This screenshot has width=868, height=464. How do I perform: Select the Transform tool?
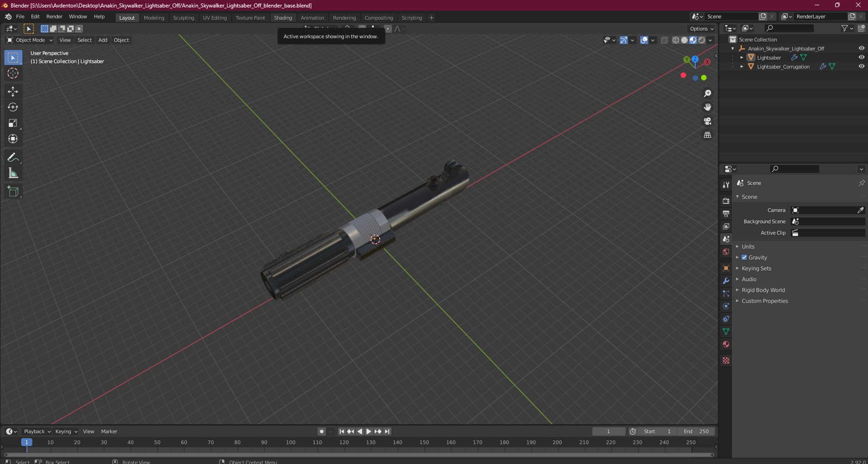13,139
